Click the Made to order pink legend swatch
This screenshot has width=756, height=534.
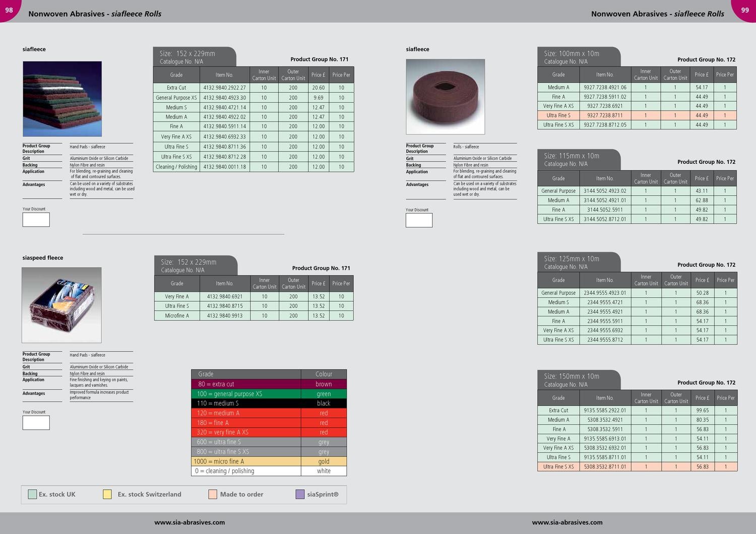213,494
